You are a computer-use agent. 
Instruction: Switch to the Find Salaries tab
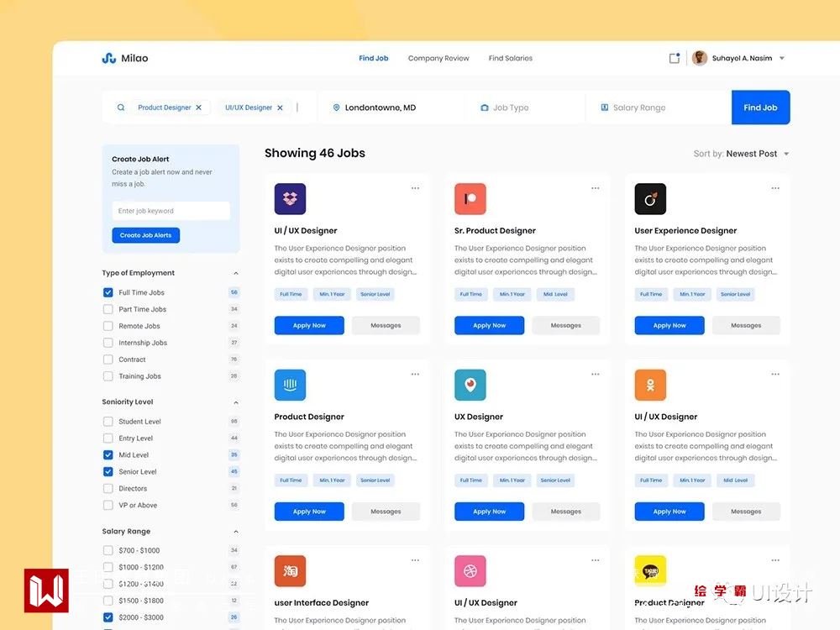point(511,58)
